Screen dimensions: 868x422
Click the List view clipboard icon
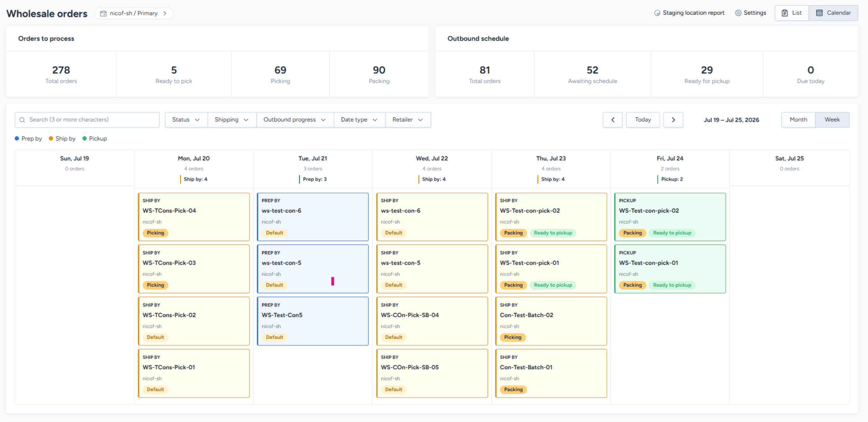click(x=784, y=13)
